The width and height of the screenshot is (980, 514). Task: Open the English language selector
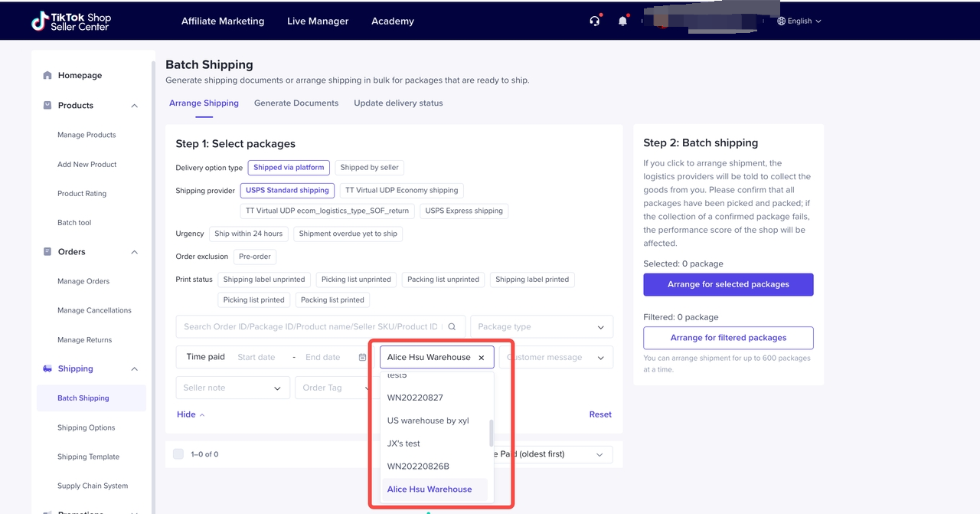tap(799, 21)
